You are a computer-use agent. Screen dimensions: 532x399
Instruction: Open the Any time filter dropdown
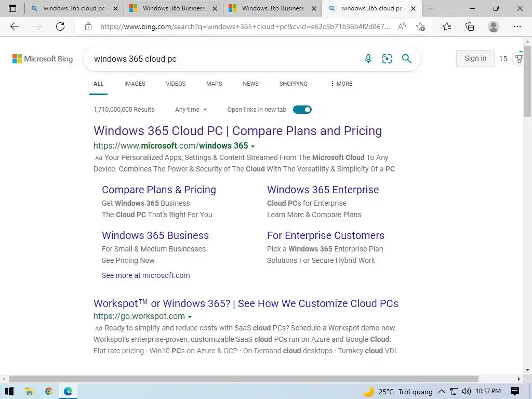191,110
